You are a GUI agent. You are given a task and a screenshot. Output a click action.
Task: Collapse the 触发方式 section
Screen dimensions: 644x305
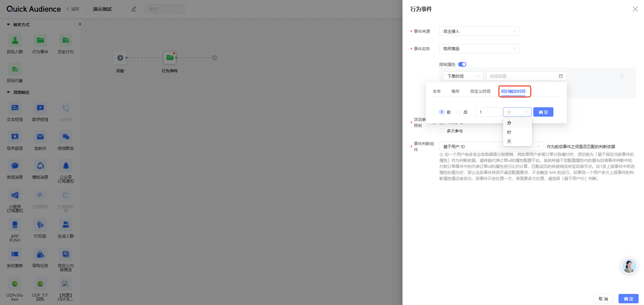coord(8,24)
